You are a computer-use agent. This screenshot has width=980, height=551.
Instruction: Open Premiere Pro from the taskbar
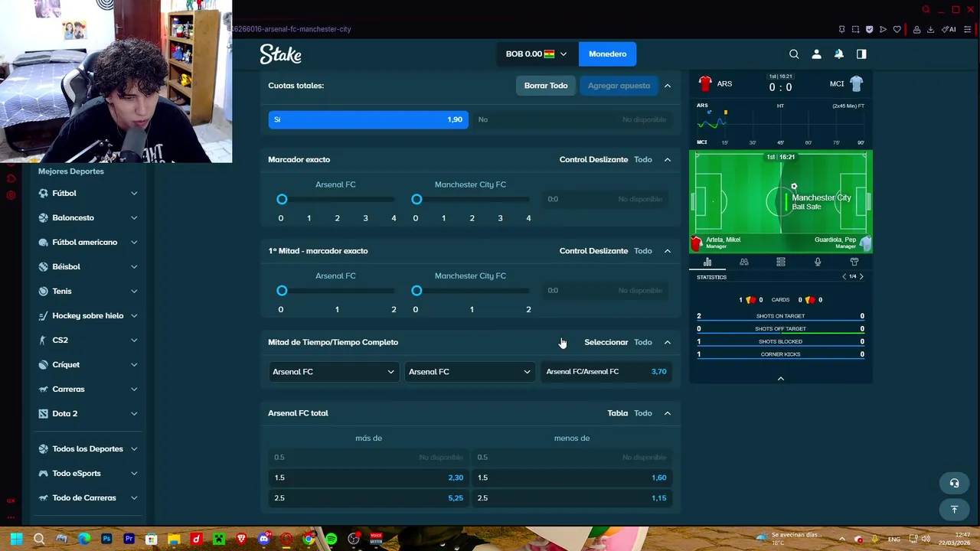pyautogui.click(x=129, y=539)
